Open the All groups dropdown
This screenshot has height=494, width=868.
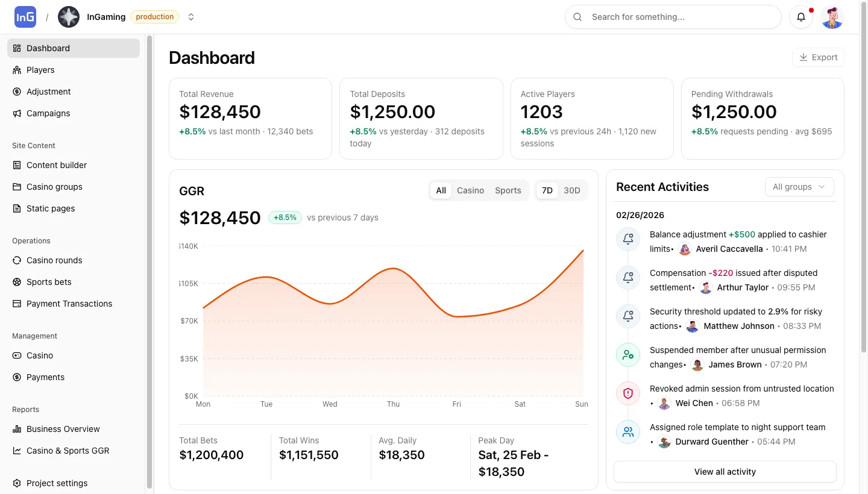coord(799,187)
